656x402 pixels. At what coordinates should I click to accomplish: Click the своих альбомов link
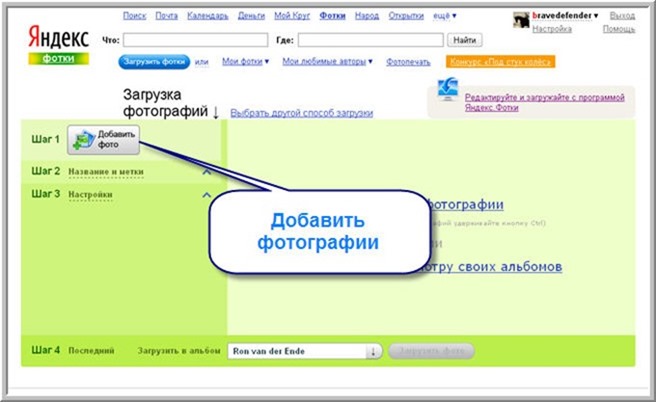510,266
